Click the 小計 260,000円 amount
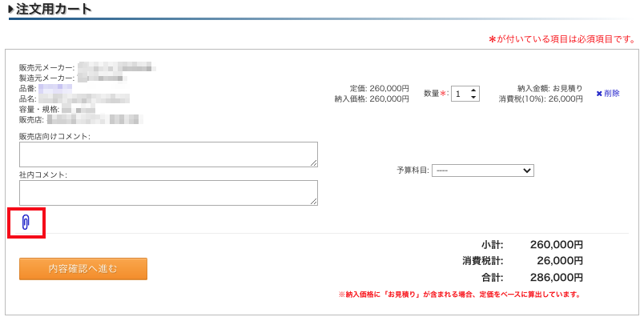Image resolution: width=644 pixels, height=321 pixels. 557,245
